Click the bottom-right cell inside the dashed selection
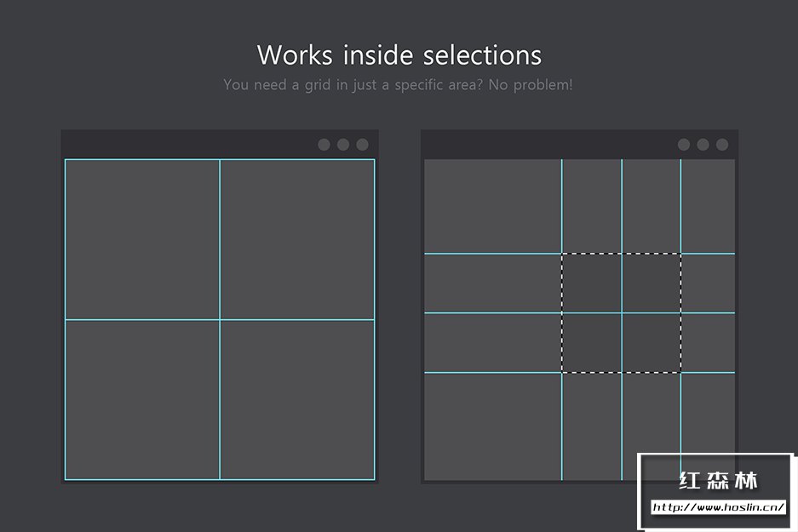The height and width of the screenshot is (532, 798). click(x=652, y=343)
